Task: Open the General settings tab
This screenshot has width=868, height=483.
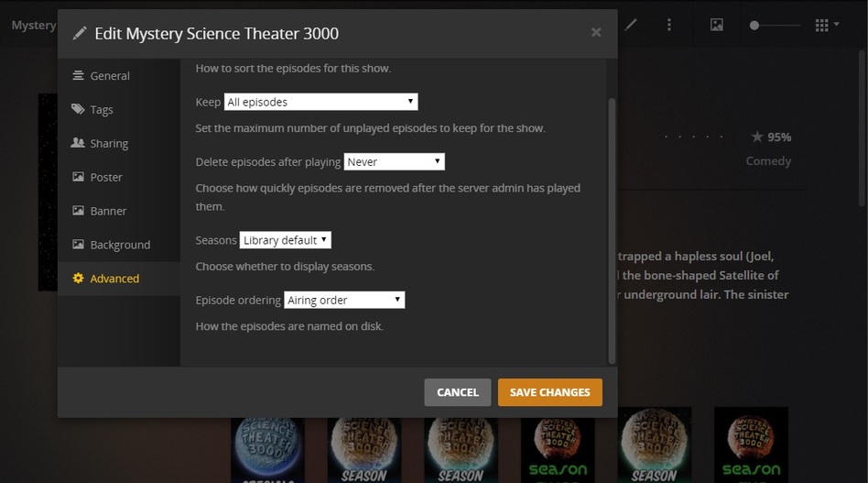Action: [x=119, y=76]
